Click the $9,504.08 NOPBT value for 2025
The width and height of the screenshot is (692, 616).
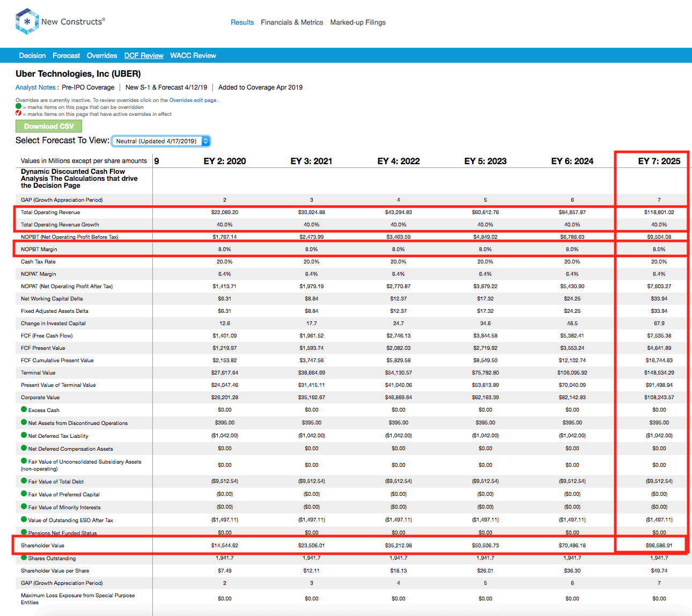coord(659,237)
